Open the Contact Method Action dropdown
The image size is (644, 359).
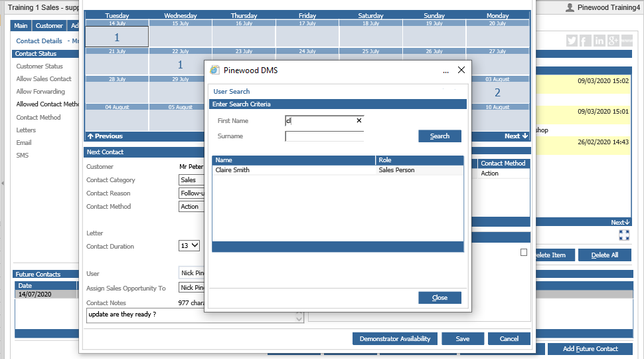[192, 207]
